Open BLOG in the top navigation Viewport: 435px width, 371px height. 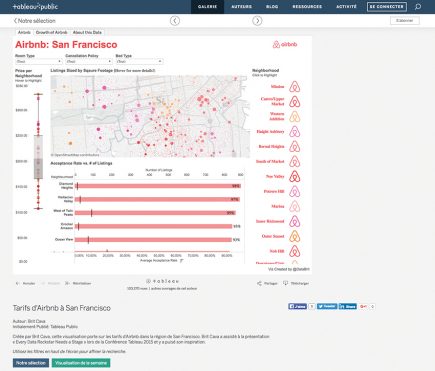pos(272,7)
